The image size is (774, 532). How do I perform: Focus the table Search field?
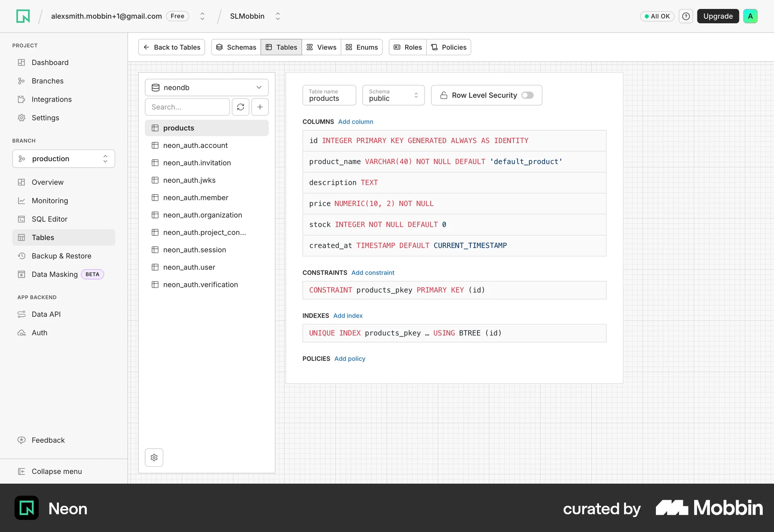pos(187,107)
